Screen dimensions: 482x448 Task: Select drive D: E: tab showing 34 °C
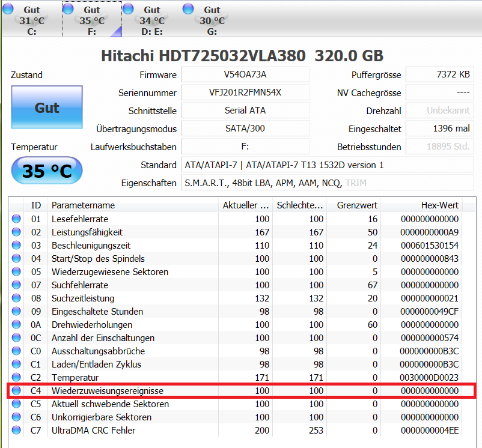(x=152, y=19)
